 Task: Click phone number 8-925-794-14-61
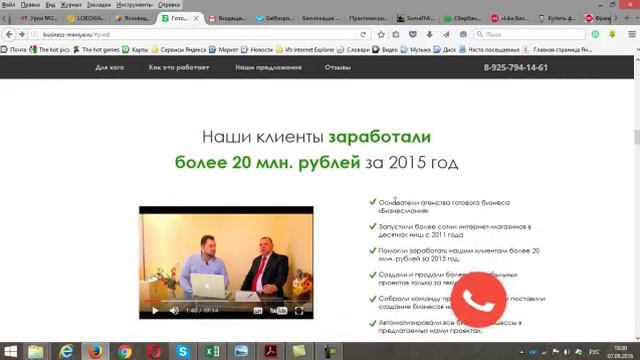click(x=516, y=67)
